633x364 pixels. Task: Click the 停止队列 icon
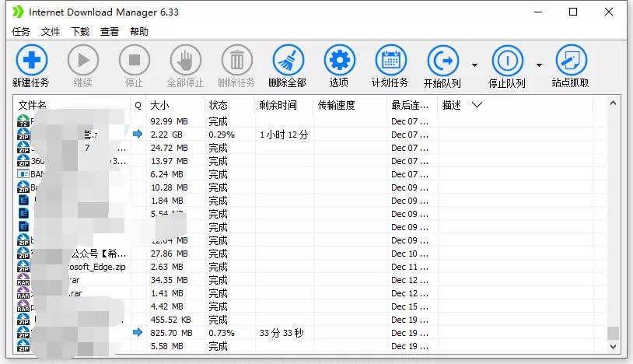pyautogui.click(x=508, y=61)
